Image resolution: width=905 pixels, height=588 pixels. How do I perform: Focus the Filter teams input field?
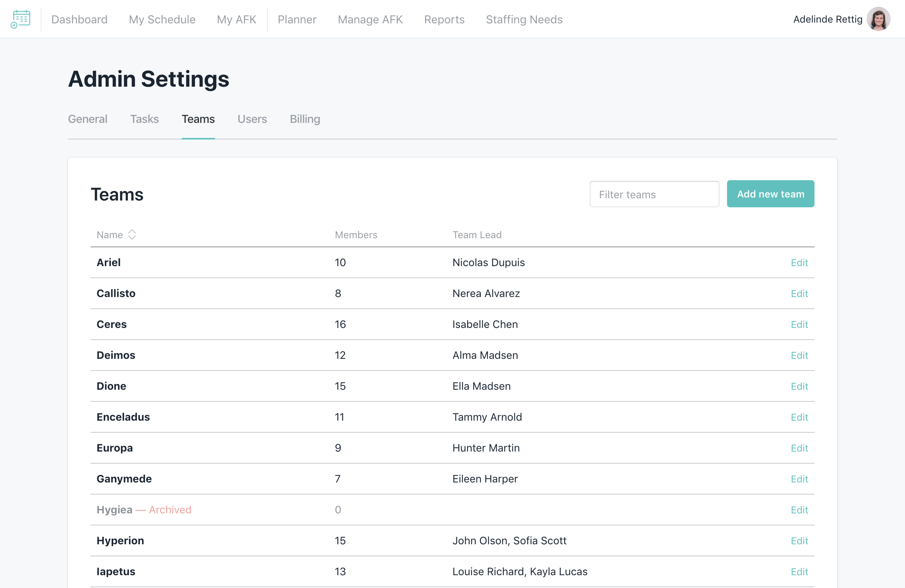tap(654, 194)
